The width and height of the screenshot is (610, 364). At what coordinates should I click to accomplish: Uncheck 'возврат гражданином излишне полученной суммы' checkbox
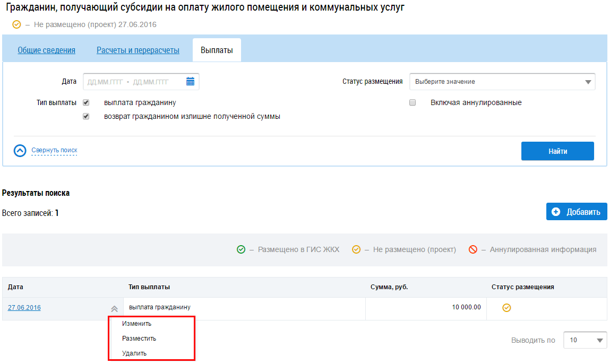86,116
